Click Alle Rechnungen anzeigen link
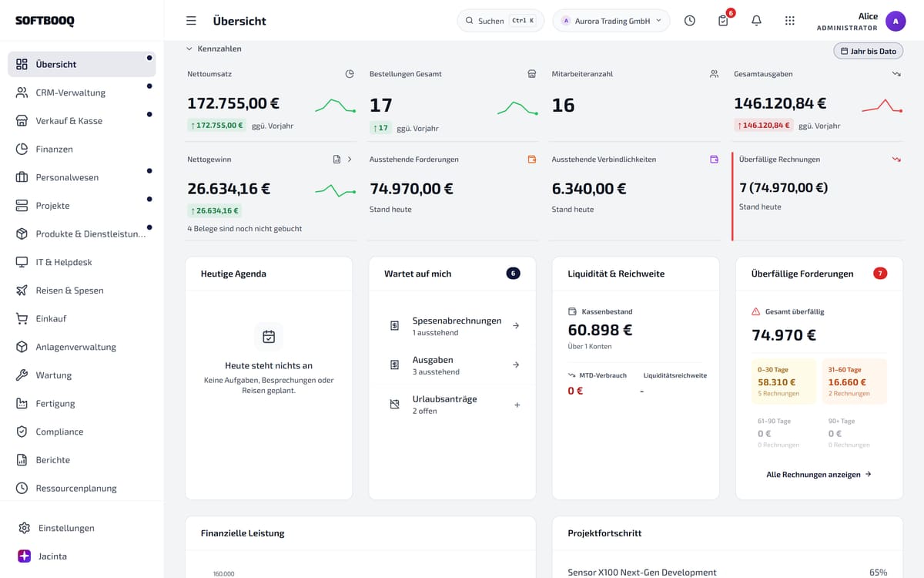 coord(819,475)
